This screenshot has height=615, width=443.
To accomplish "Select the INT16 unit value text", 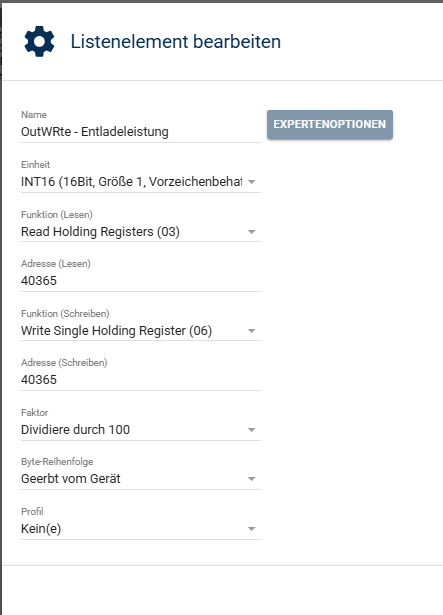I will click(131, 182).
